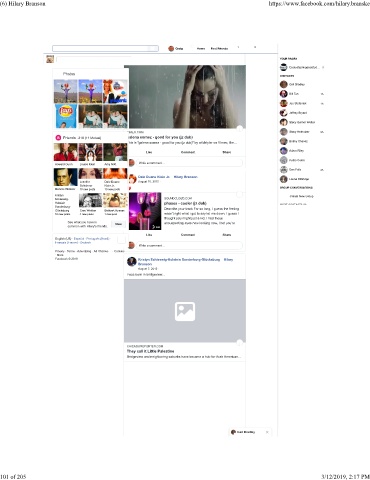The width and height of the screenshot is (370, 480).
Task: Open the Lay's chips photo thumbnail
Action: tap(65, 116)
